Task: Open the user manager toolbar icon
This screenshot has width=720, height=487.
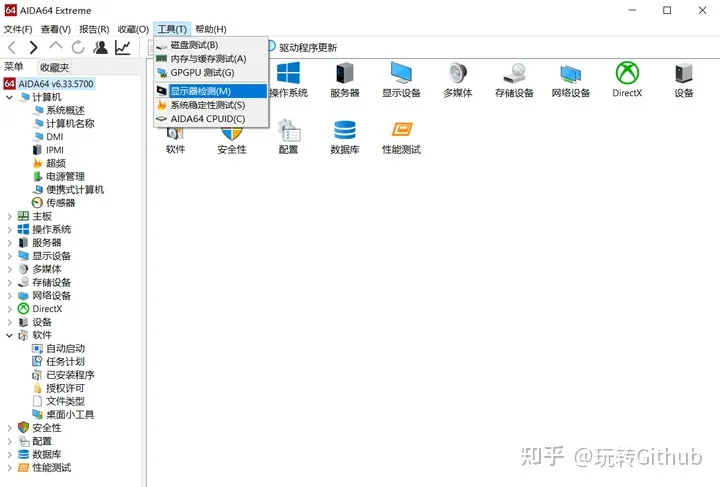Action: coord(100,47)
